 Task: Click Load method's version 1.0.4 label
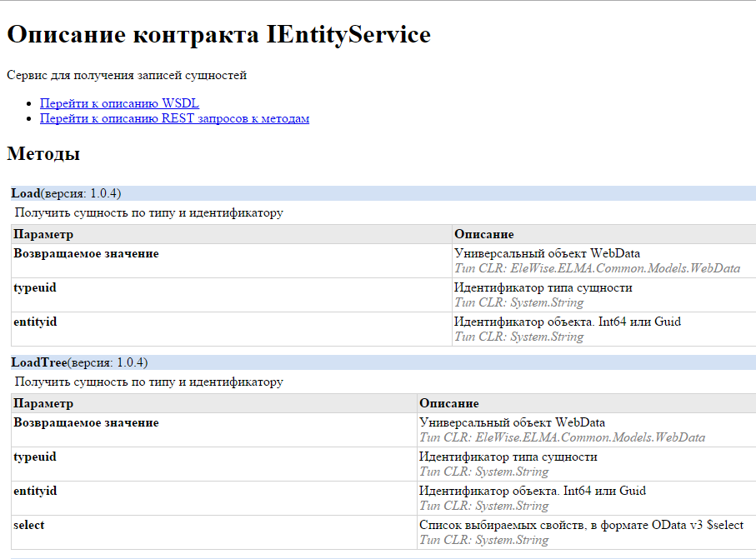coord(82,193)
